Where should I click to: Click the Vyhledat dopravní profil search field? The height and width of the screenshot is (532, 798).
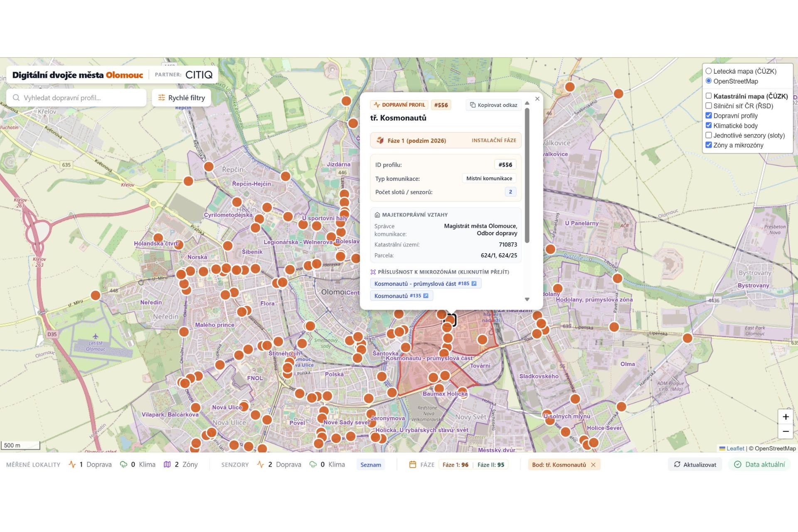click(x=76, y=98)
